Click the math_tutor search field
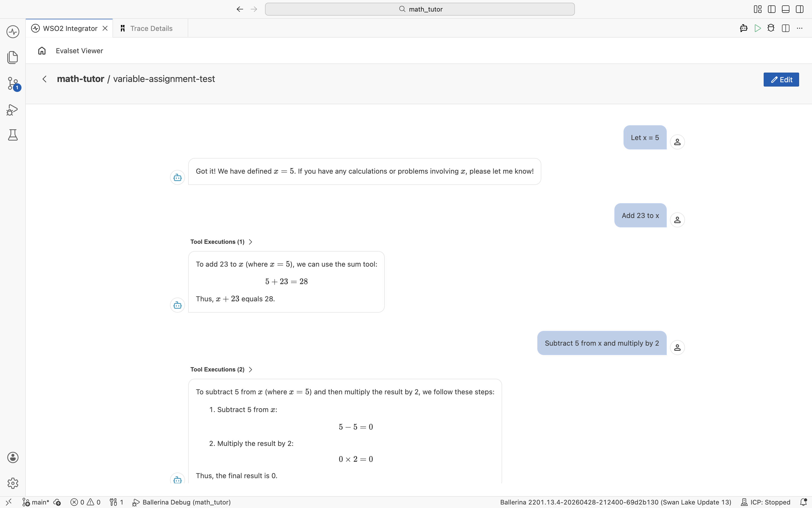 [420, 9]
